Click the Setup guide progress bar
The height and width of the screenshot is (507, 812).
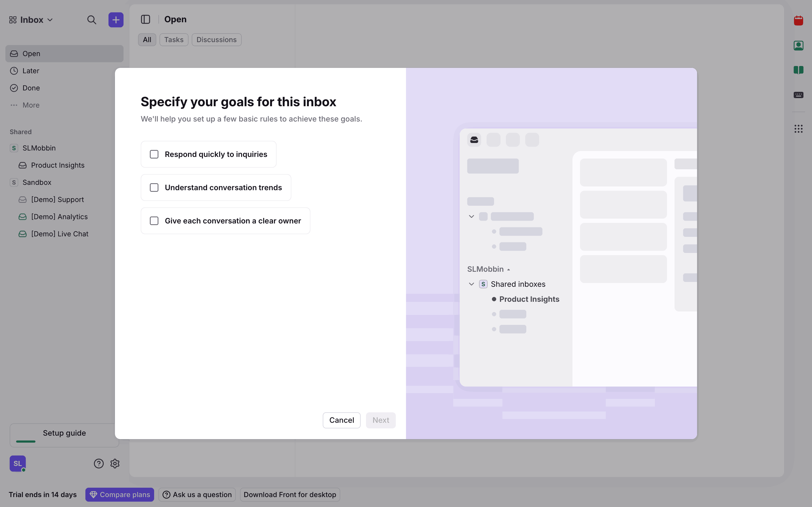(x=26, y=441)
